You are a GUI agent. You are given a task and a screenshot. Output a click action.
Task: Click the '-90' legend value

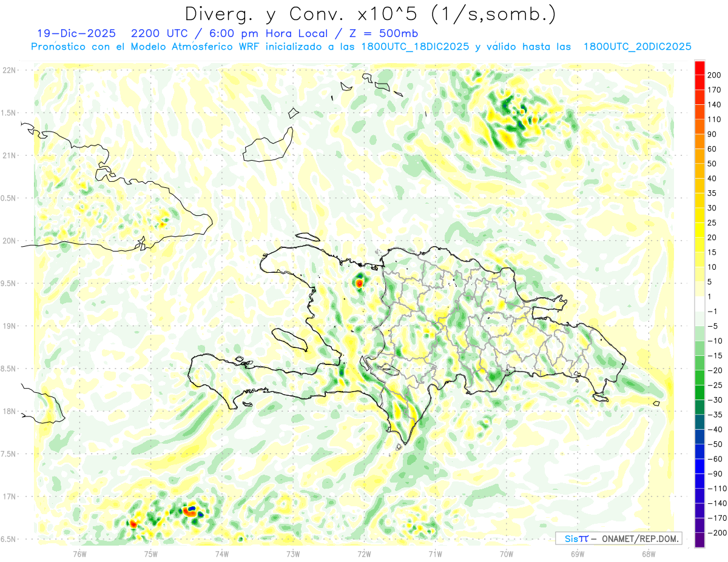[x=714, y=474]
